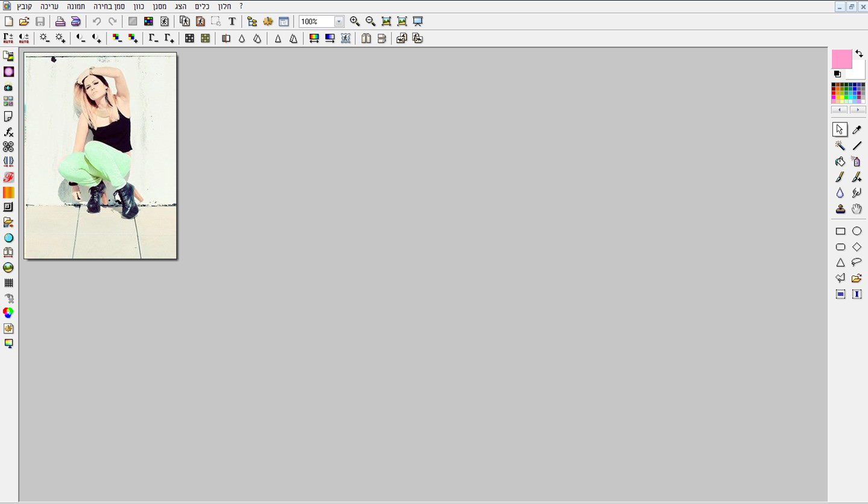
Task: Open the מסנן (Filter) menu
Action: (x=160, y=6)
